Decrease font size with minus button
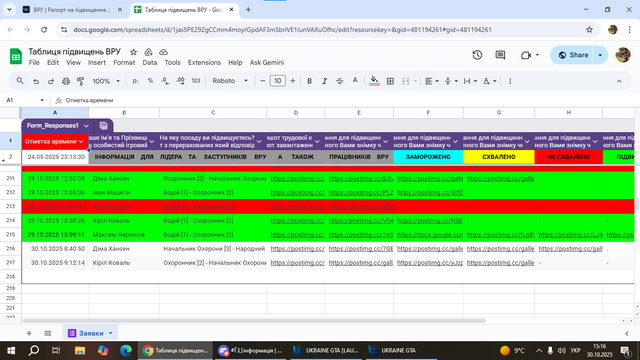 pos(262,81)
